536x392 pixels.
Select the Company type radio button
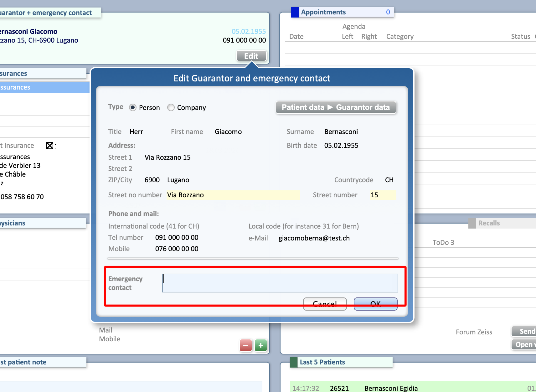pos(171,108)
